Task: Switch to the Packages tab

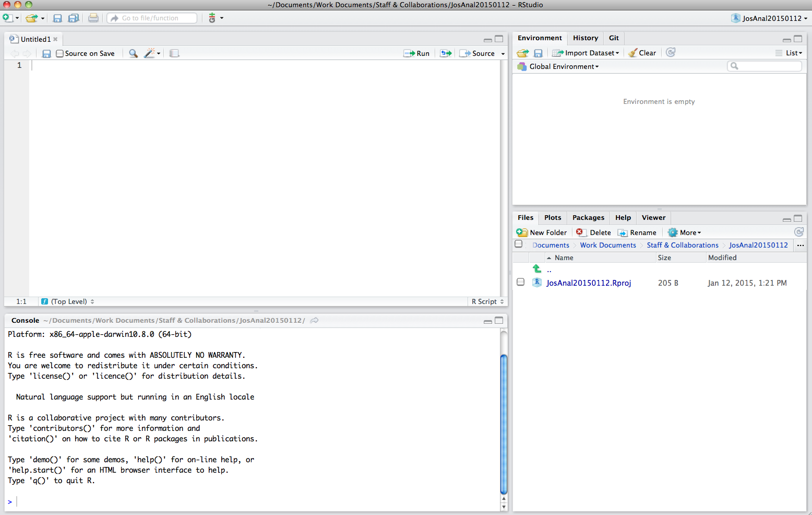Action: (x=588, y=218)
